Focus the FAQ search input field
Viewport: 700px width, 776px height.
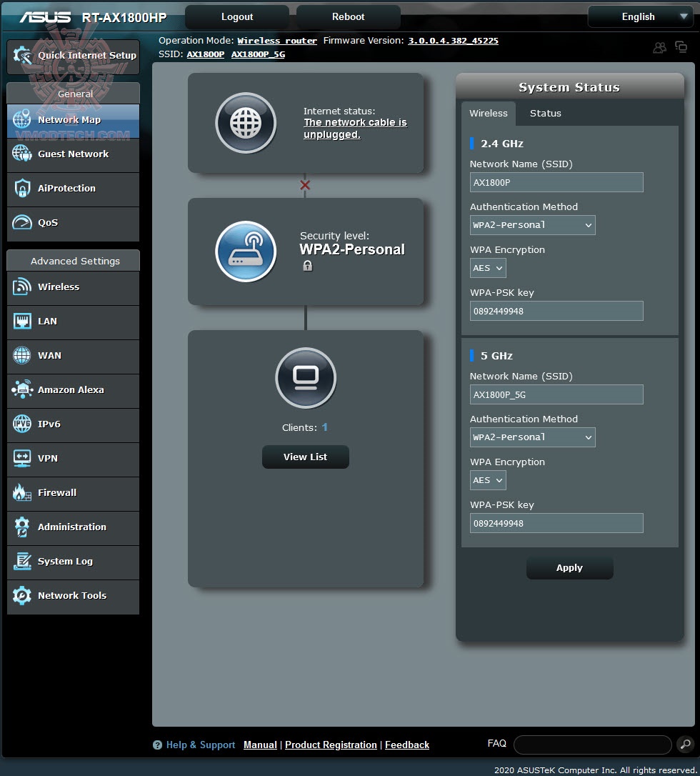point(593,745)
